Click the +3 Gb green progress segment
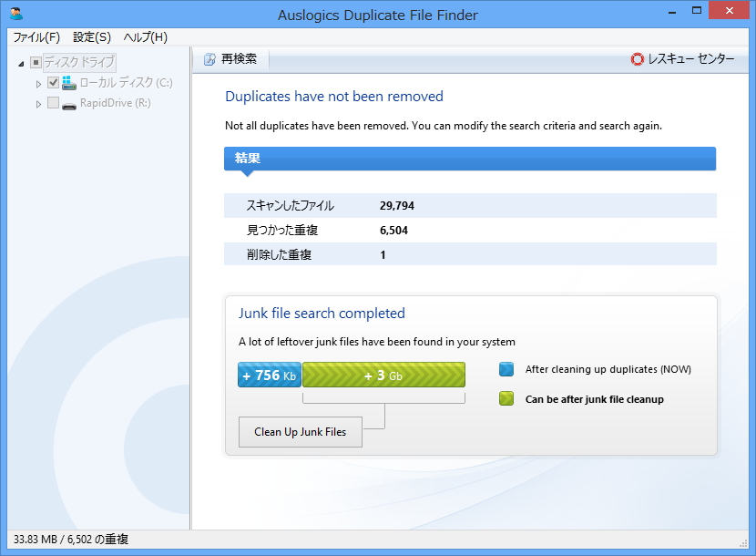756x556 pixels. click(383, 375)
